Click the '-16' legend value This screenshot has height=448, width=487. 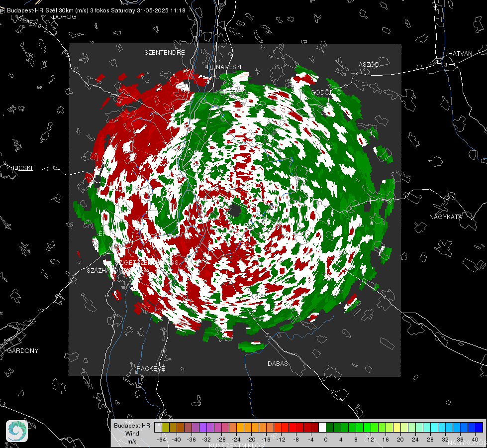coord(266,440)
